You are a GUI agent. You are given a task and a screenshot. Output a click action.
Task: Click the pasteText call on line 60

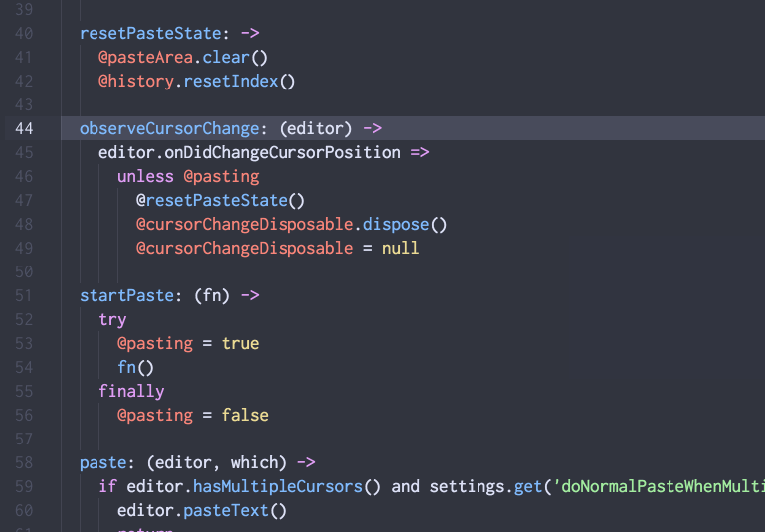tap(226, 510)
